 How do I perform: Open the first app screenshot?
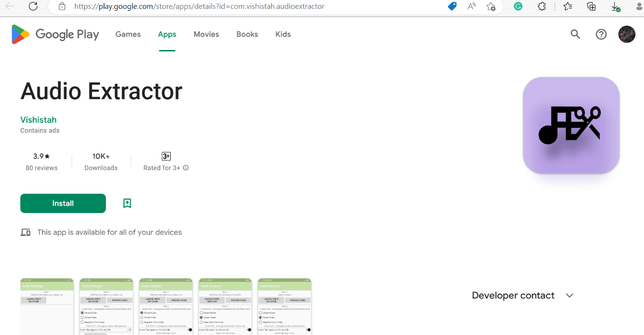coord(47,306)
